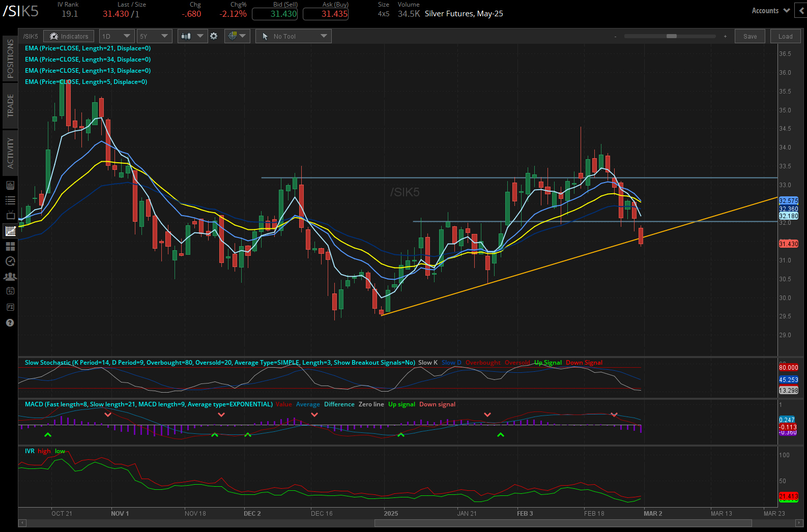Click the Slow Stochastic study label

[220, 363]
